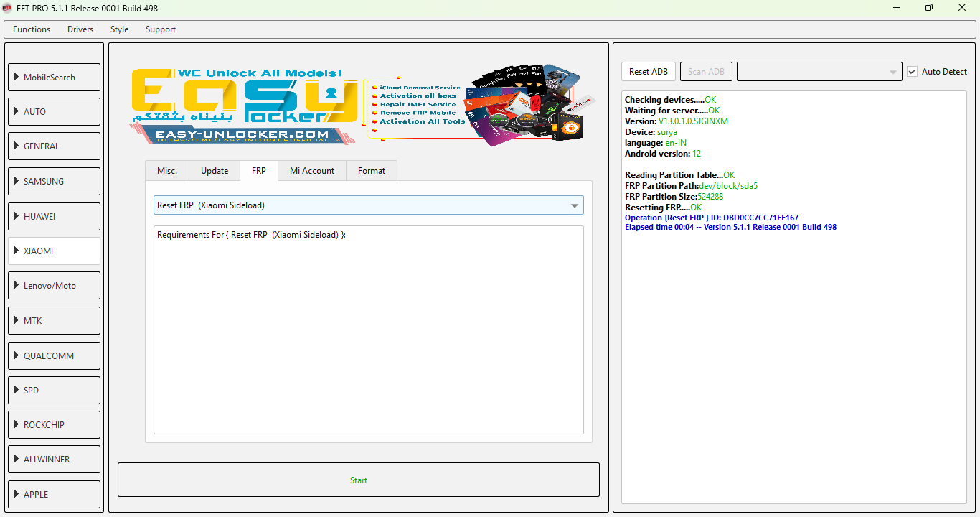Expand the ALLWINNER sidebar section
The image size is (980, 517).
pos(54,460)
